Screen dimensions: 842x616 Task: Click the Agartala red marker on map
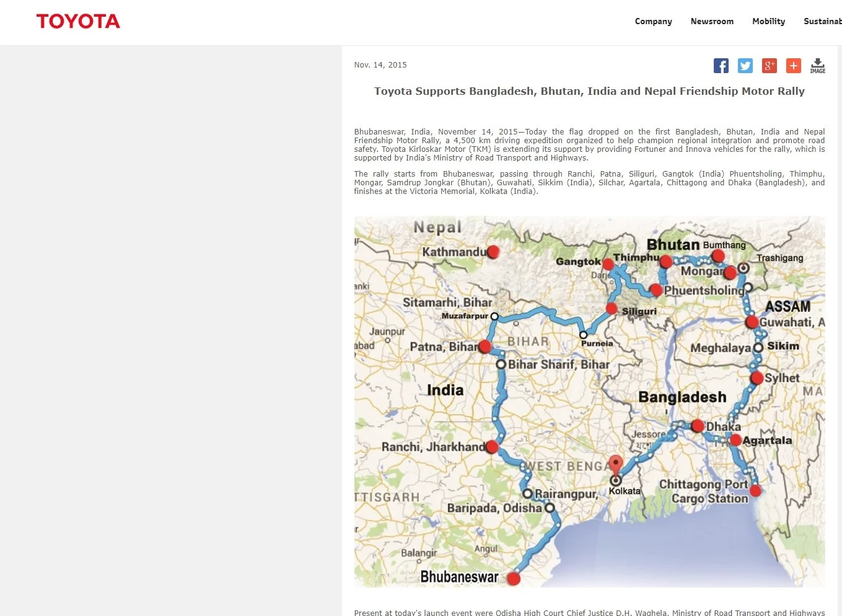click(735, 440)
